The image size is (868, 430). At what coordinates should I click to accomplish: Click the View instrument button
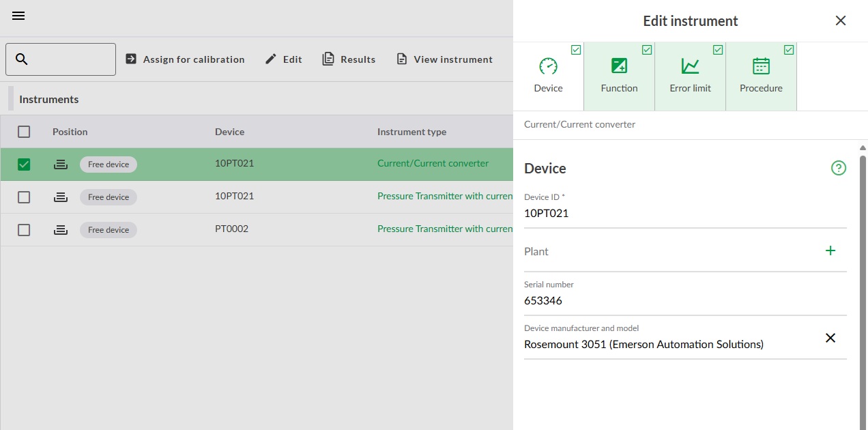click(444, 59)
